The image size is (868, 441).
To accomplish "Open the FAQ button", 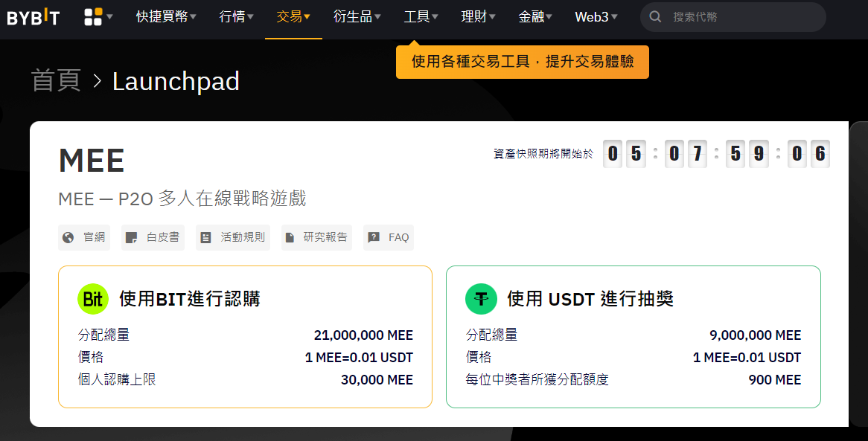I will 389,237.
